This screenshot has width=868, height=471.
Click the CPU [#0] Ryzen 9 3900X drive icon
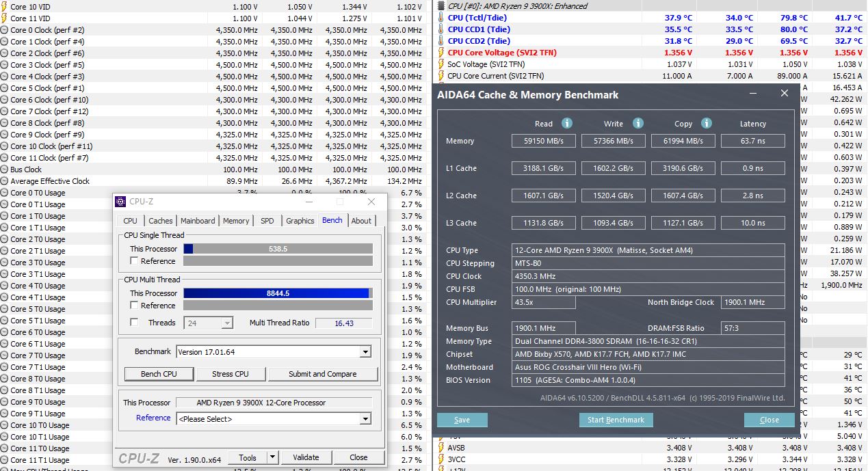coord(441,6)
